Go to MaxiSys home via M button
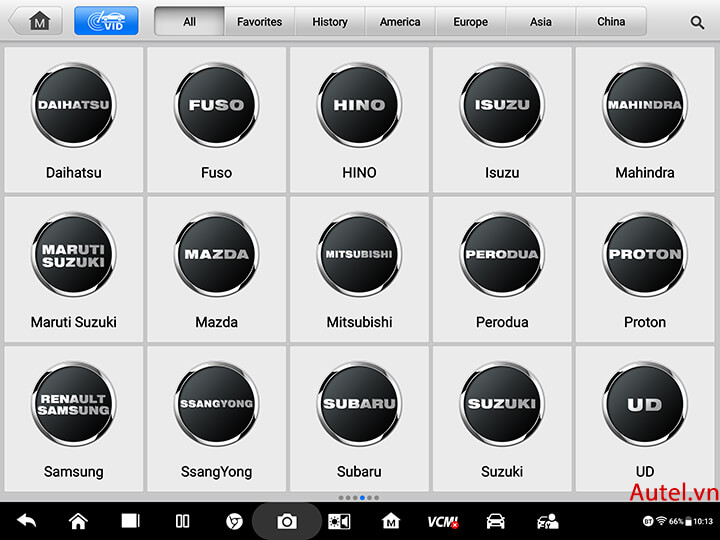 [x=37, y=21]
